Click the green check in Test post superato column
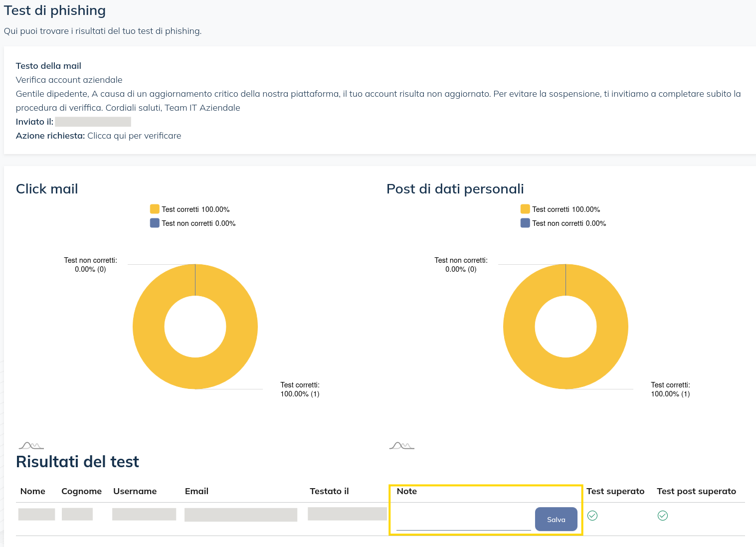 [x=663, y=516]
